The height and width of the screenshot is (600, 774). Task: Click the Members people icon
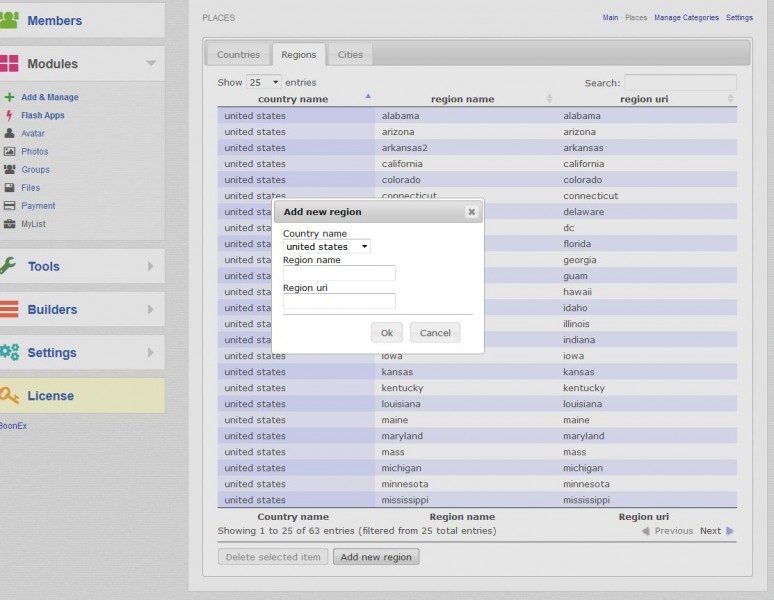pos(9,20)
